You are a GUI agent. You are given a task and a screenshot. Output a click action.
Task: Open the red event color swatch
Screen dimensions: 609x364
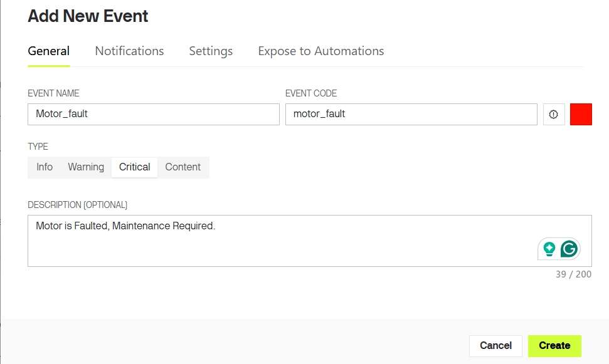click(x=581, y=115)
